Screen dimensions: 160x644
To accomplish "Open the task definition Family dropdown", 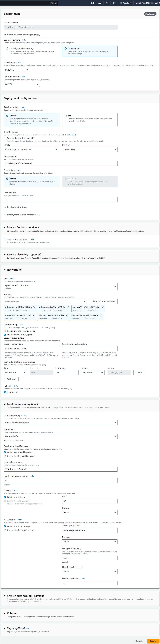I will coord(32,150).
